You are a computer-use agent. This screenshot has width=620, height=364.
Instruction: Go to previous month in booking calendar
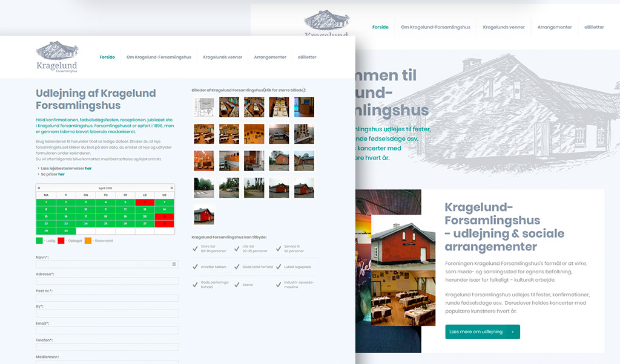[x=39, y=188]
